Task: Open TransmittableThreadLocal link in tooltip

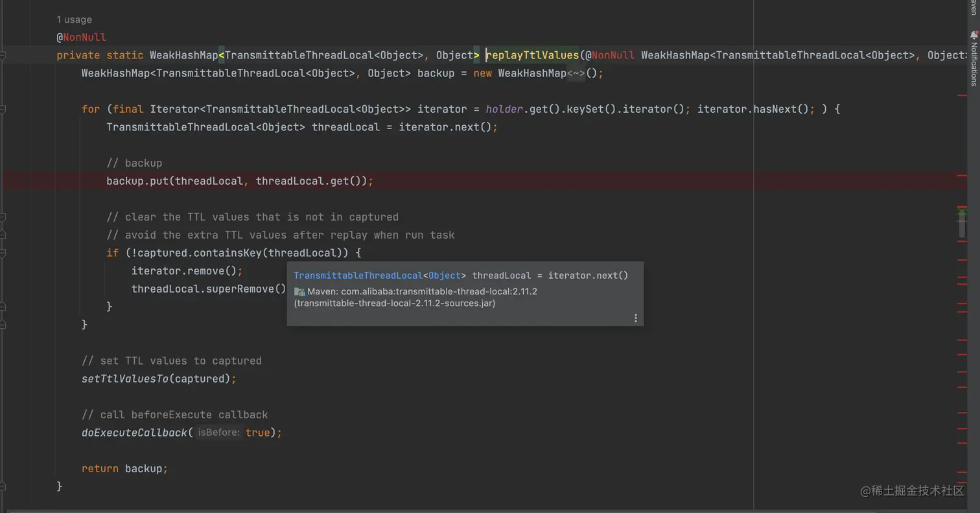Action: (358, 276)
